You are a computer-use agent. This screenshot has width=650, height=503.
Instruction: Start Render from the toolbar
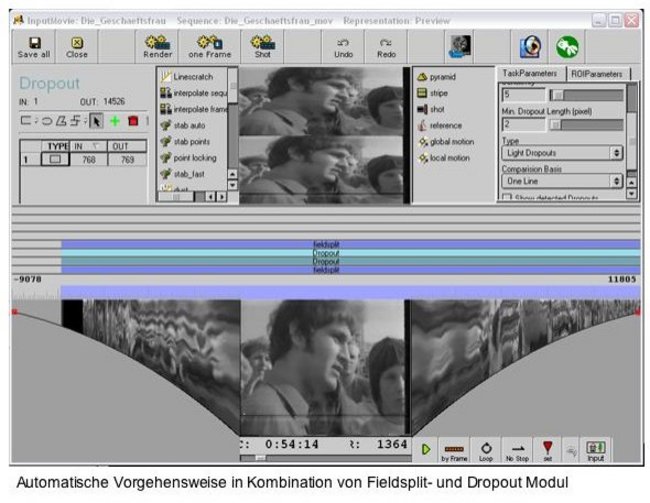point(157,47)
